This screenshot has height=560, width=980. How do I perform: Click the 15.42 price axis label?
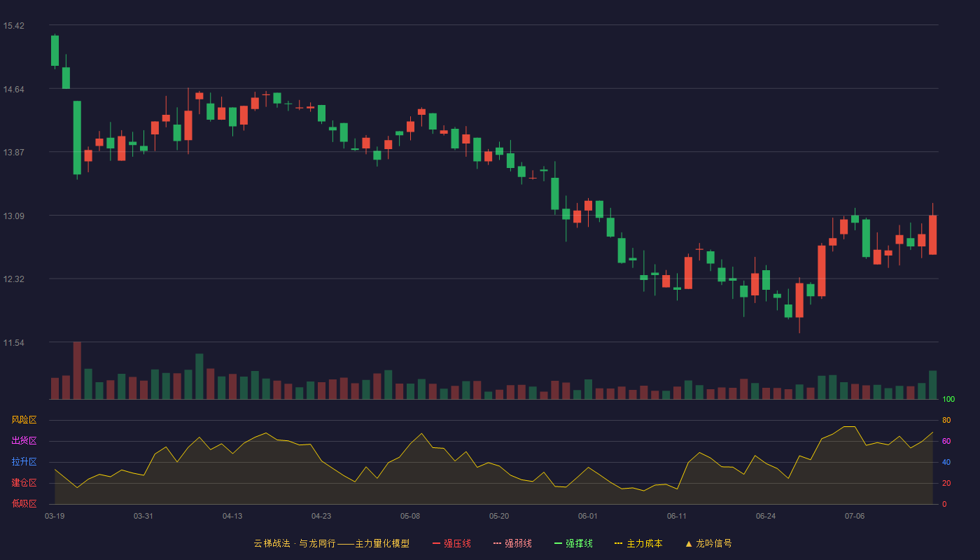click(x=13, y=26)
